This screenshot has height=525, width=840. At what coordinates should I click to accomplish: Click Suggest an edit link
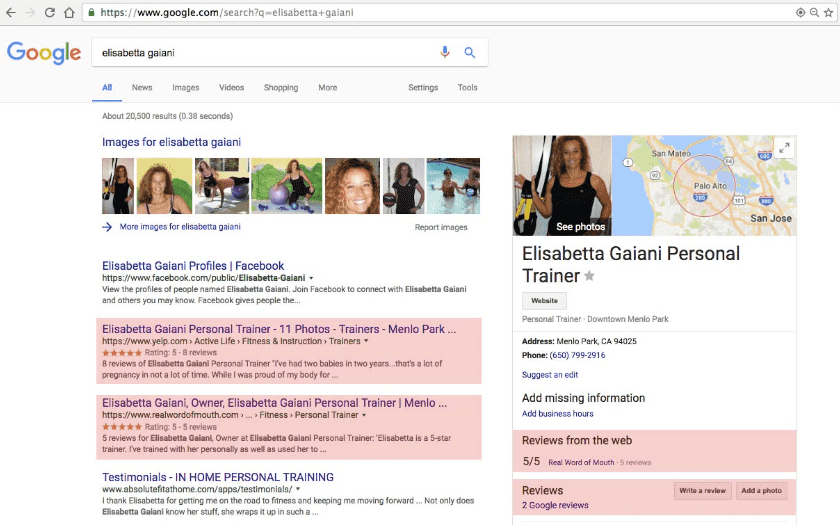coord(550,374)
